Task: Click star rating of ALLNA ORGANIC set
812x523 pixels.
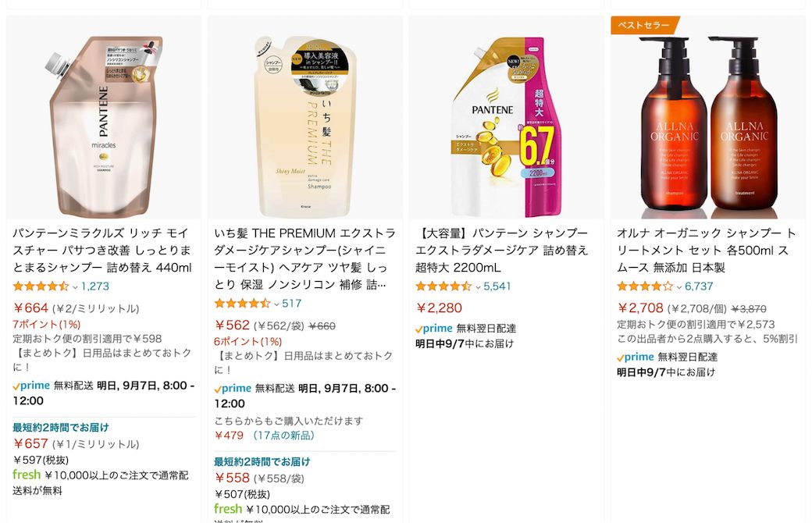Action: (x=645, y=286)
